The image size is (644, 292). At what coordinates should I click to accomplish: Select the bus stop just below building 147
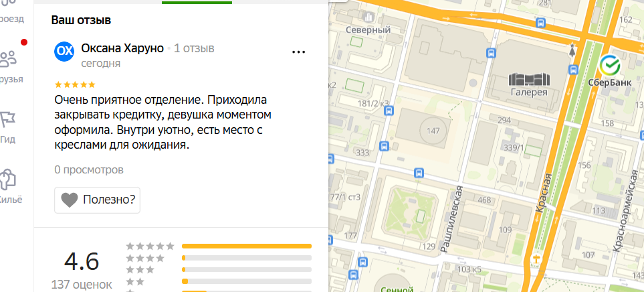419,173
